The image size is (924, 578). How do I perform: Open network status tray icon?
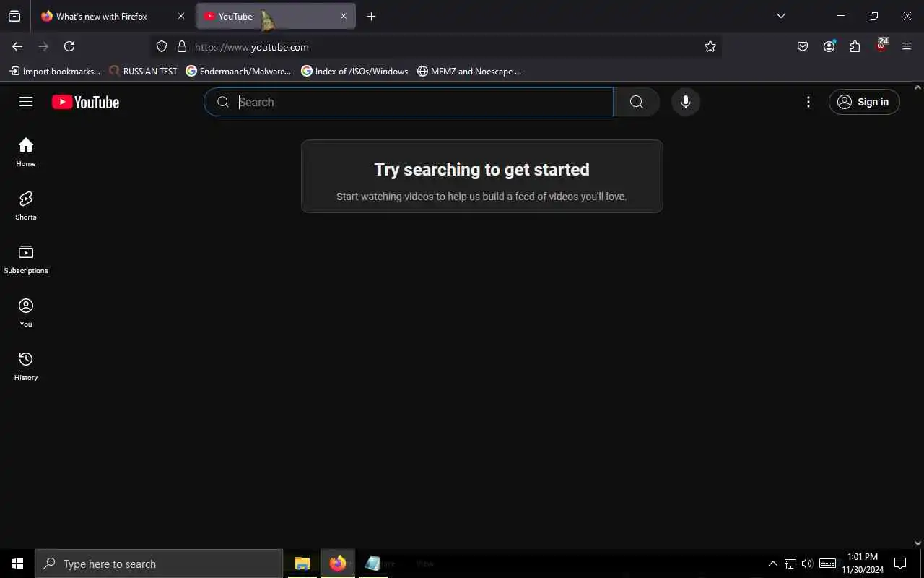tap(790, 564)
